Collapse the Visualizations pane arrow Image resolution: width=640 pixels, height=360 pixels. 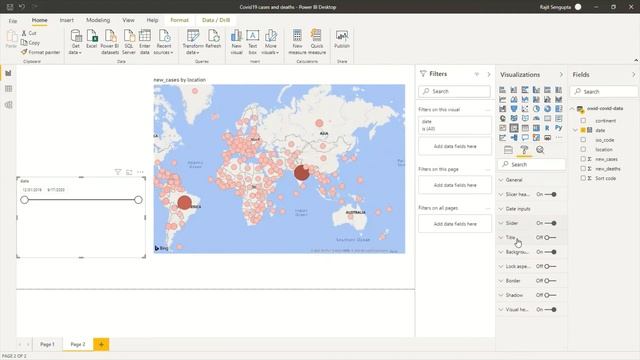coord(561,75)
